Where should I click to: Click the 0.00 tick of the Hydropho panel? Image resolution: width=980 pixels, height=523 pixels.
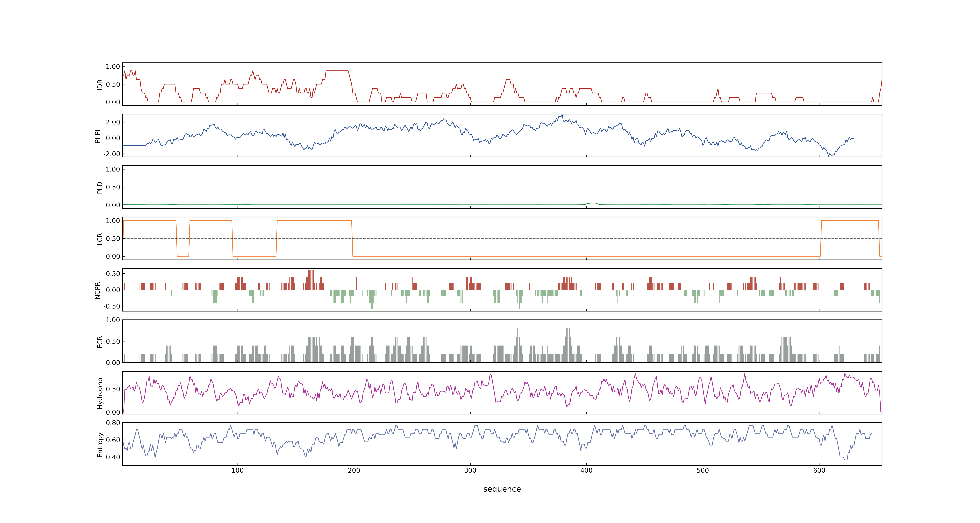113,412
